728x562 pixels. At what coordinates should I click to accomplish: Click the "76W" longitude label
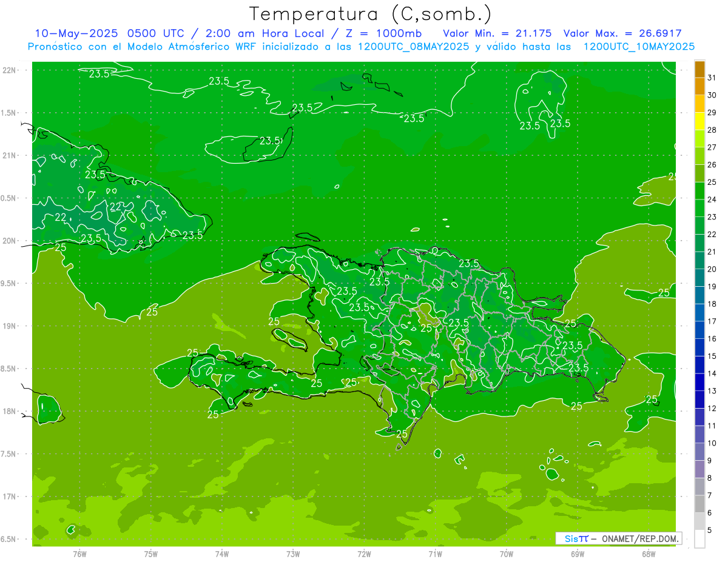click(79, 555)
